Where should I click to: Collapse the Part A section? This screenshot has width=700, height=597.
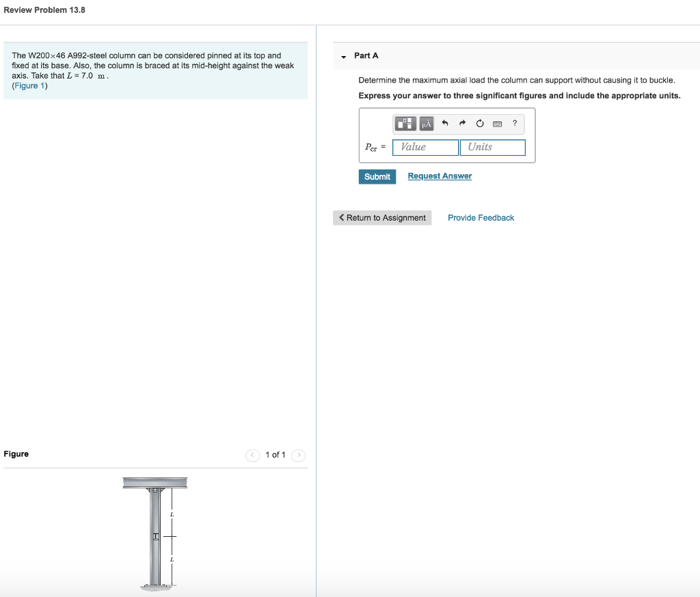click(x=342, y=57)
